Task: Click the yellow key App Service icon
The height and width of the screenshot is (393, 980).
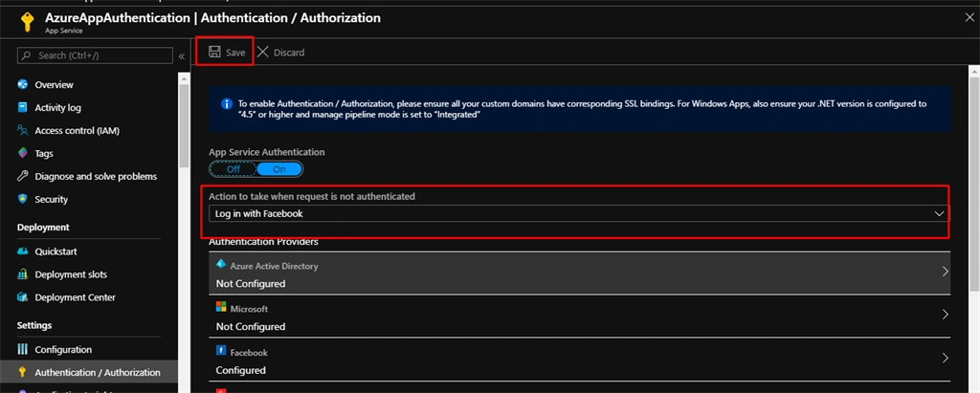Action: pyautogui.click(x=27, y=22)
